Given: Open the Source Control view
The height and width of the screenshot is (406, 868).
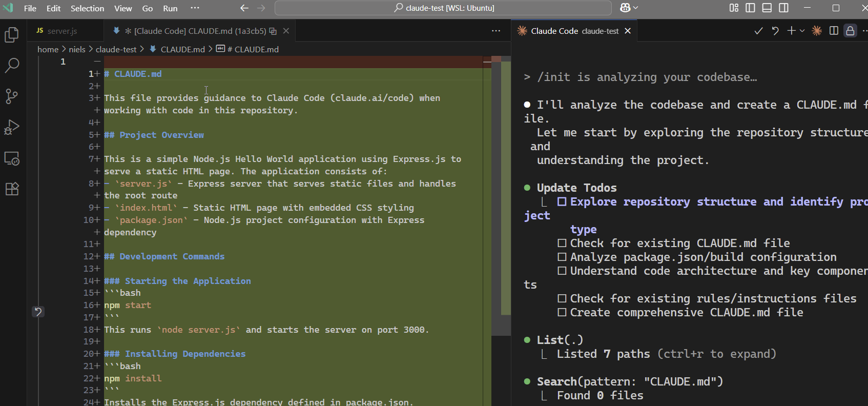Looking at the screenshot, I should [x=12, y=96].
